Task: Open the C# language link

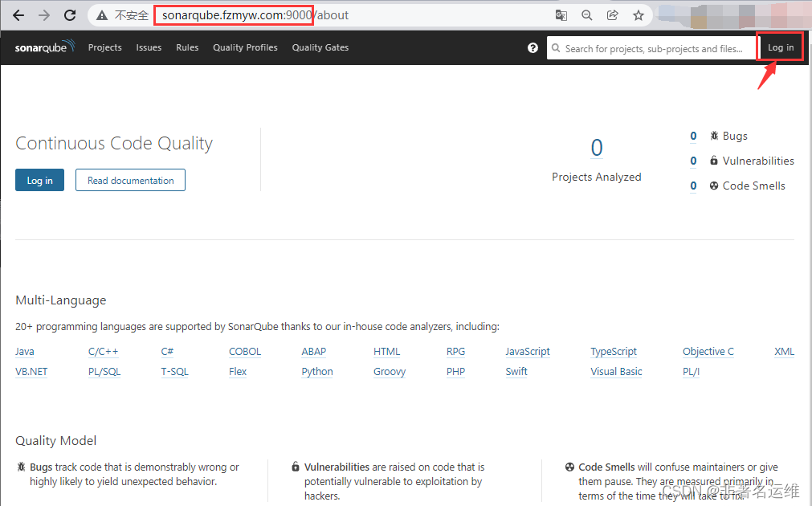Action: [167, 351]
